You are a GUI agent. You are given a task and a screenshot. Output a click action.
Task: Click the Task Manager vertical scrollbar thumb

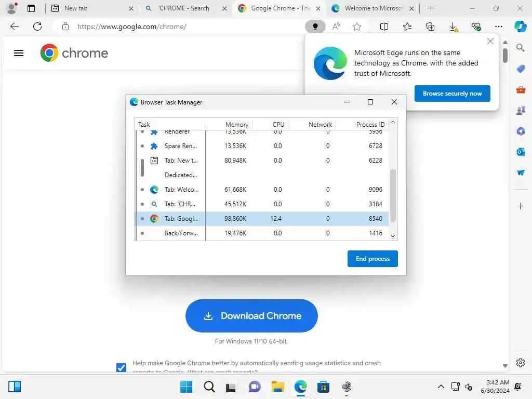393,195
